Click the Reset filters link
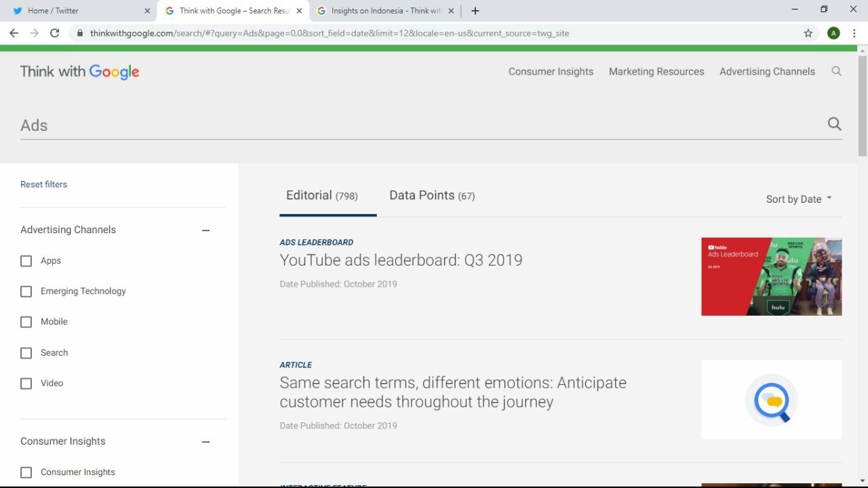The width and height of the screenshot is (868, 488). [43, 184]
